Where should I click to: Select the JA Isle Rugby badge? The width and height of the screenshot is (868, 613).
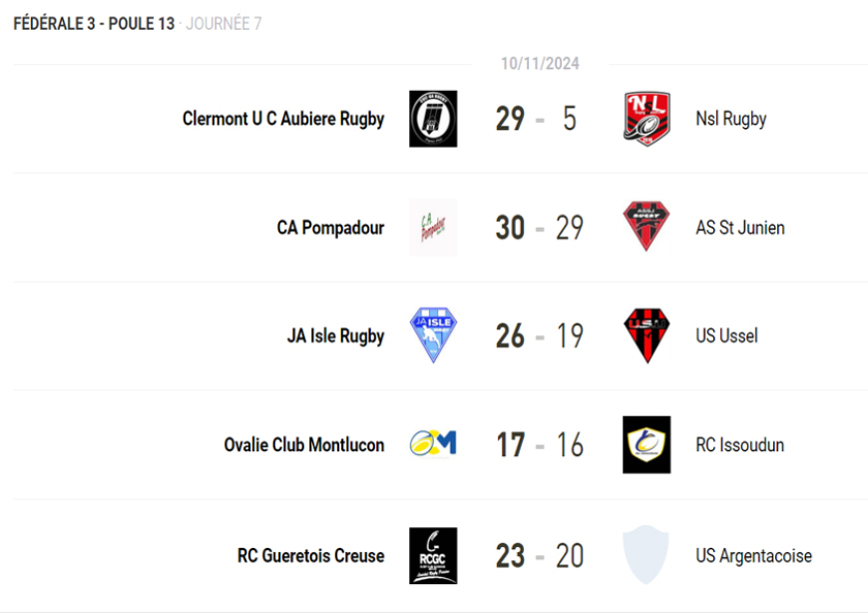(x=433, y=335)
